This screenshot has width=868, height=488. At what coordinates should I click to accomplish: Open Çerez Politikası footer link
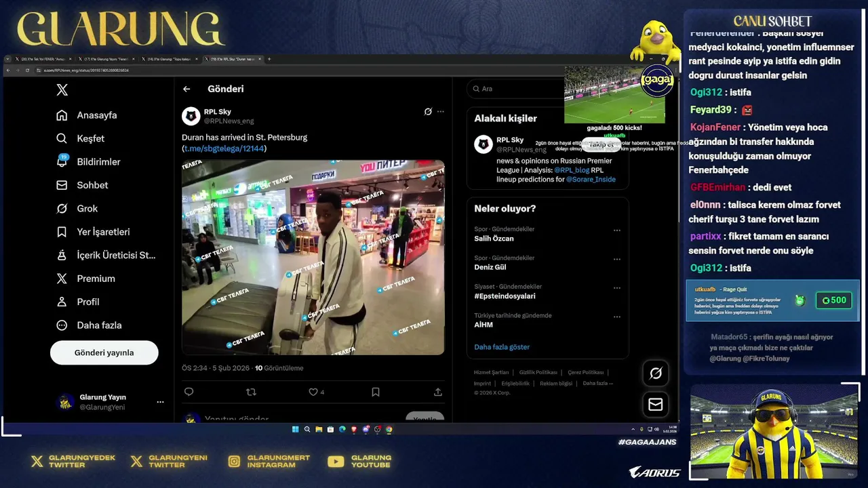tap(586, 372)
